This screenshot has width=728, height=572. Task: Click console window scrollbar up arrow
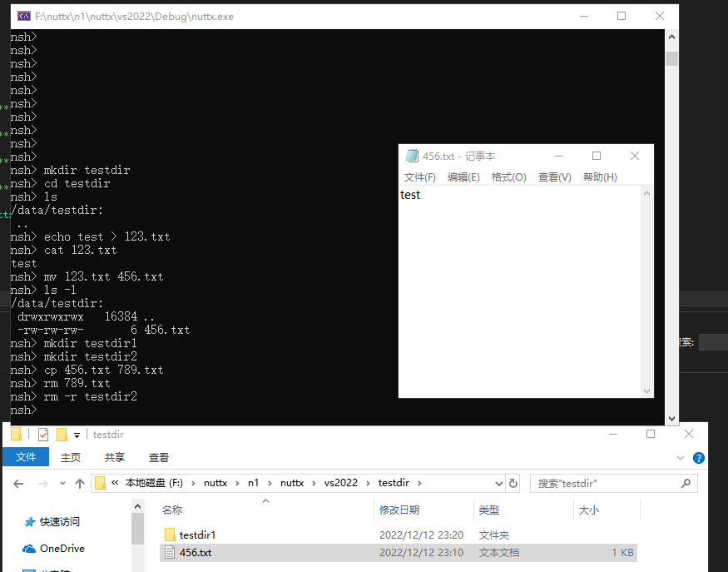[671, 37]
